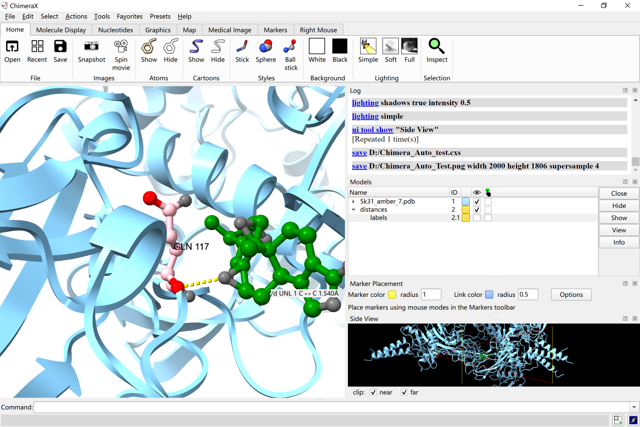Choose Full lighting
Image resolution: width=640 pixels, height=427 pixels.
pos(409,51)
